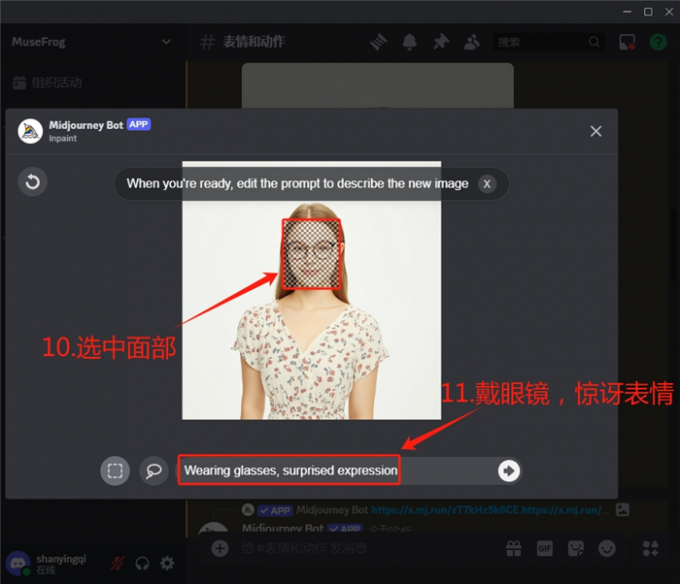The image size is (680, 584).
Task: Click the undo arrow in Inpaint editor
Action: (x=33, y=182)
